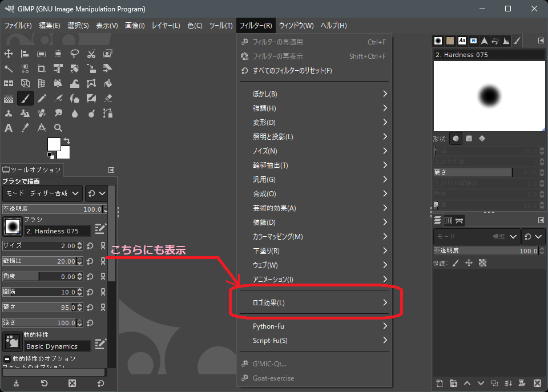The image size is (548, 392).
Task: Select the diamond brush shape option
Action: point(482,138)
